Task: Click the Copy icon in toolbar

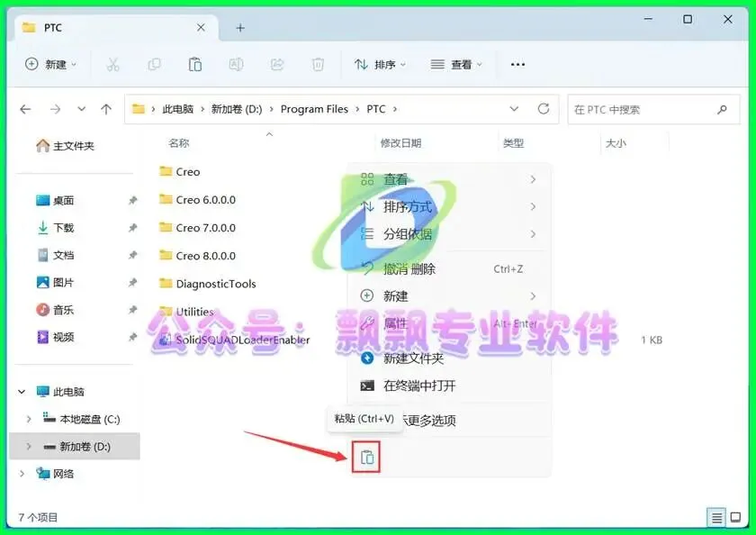Action: click(154, 64)
